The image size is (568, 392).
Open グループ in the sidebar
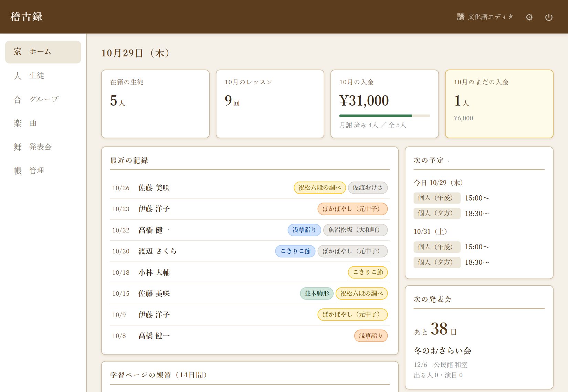click(43, 99)
